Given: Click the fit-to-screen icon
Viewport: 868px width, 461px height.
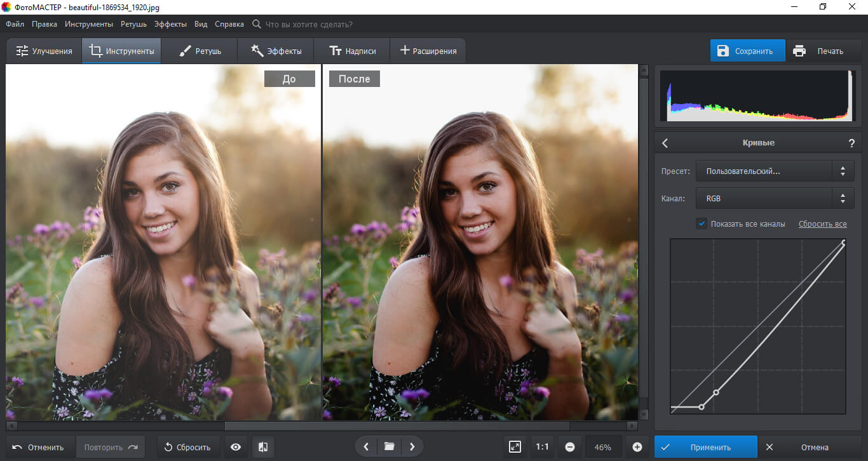Looking at the screenshot, I should 515,447.
